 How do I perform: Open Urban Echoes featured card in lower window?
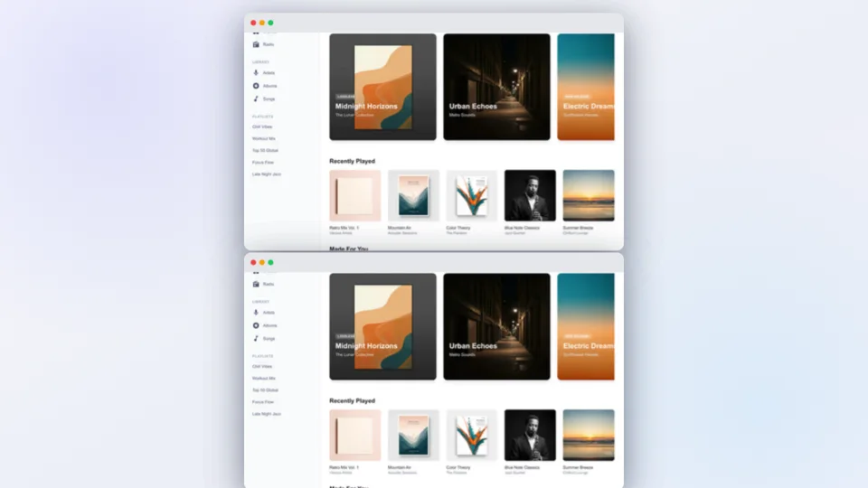(496, 326)
